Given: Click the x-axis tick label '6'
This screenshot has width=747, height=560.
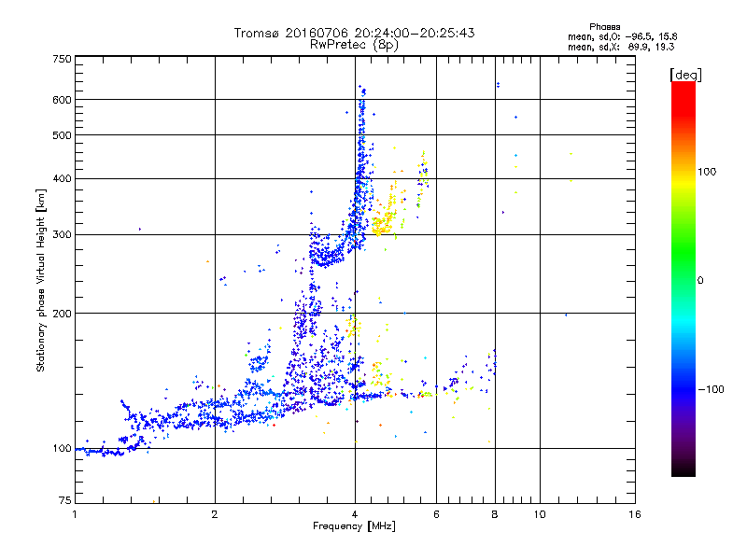Looking at the screenshot, I should [x=436, y=514].
